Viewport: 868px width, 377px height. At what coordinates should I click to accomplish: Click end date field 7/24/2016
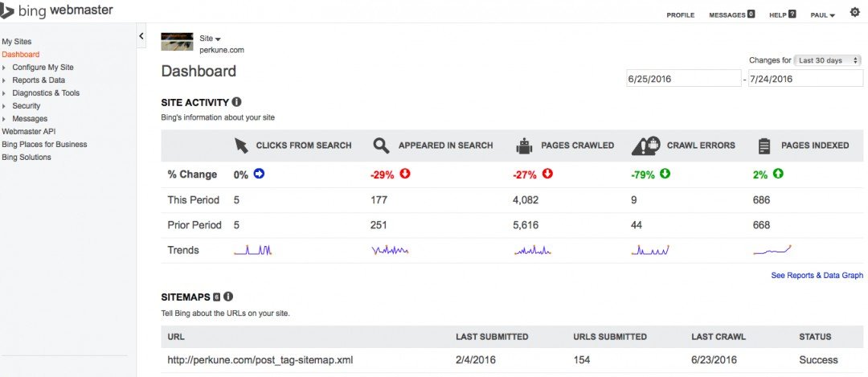coord(805,79)
